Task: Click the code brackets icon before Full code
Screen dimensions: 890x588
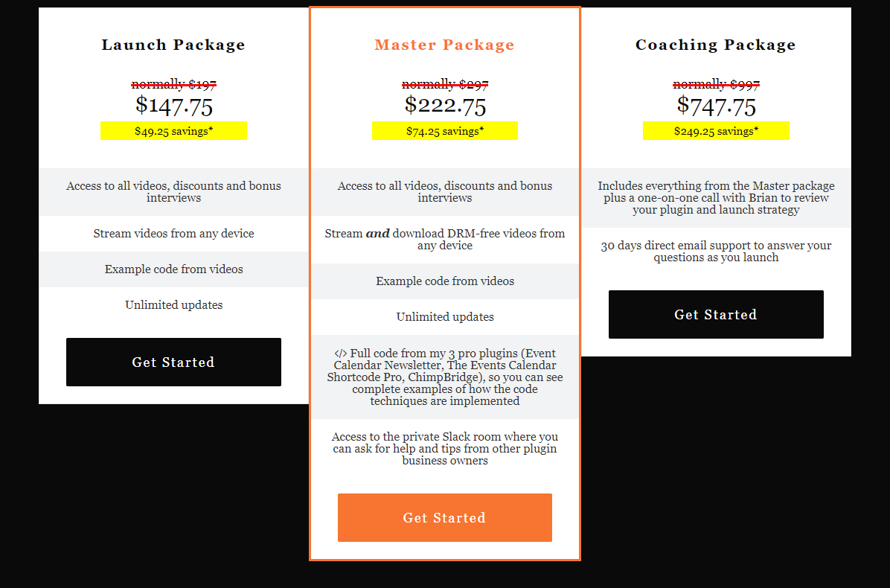Action: tap(340, 354)
